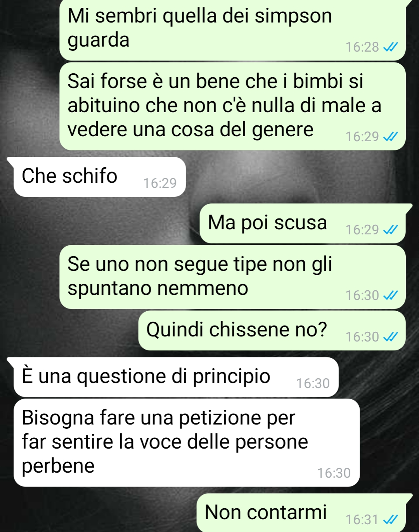Image resolution: width=419 pixels, height=532 pixels.
Task: Click the 16:30 timestamp under 'perbene'
Action: (x=334, y=473)
